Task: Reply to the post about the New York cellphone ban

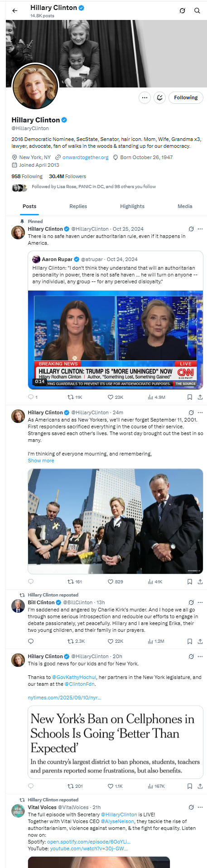Action: click(x=31, y=786)
